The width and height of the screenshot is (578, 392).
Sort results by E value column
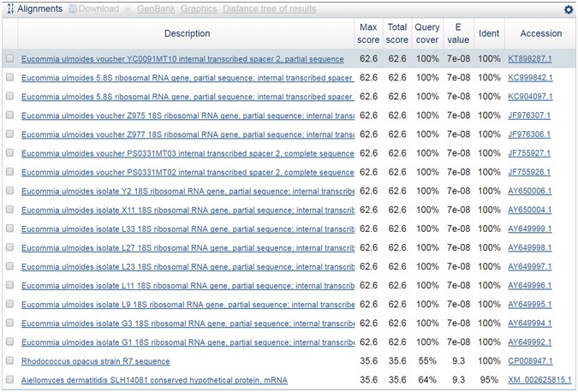point(458,33)
